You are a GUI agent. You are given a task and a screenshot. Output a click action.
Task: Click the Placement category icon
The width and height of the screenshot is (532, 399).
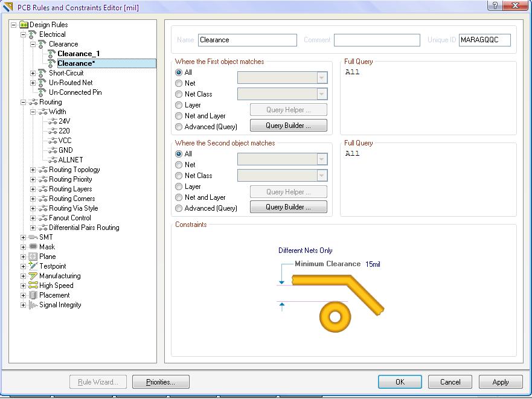coord(33,295)
